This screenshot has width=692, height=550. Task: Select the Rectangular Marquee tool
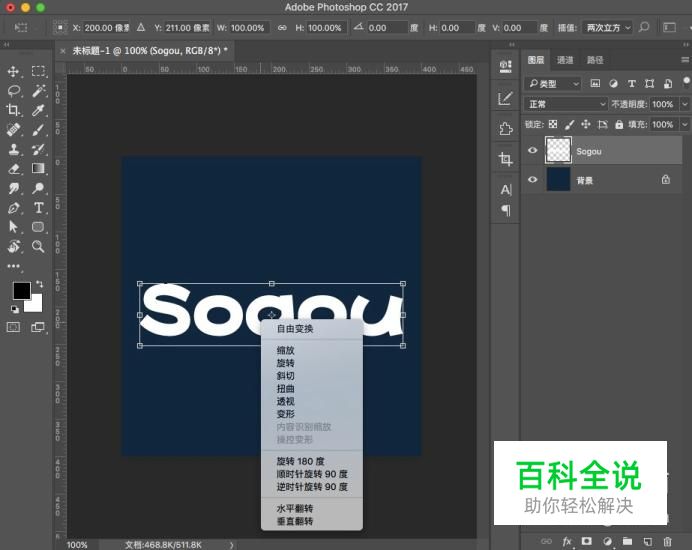tap(38, 72)
